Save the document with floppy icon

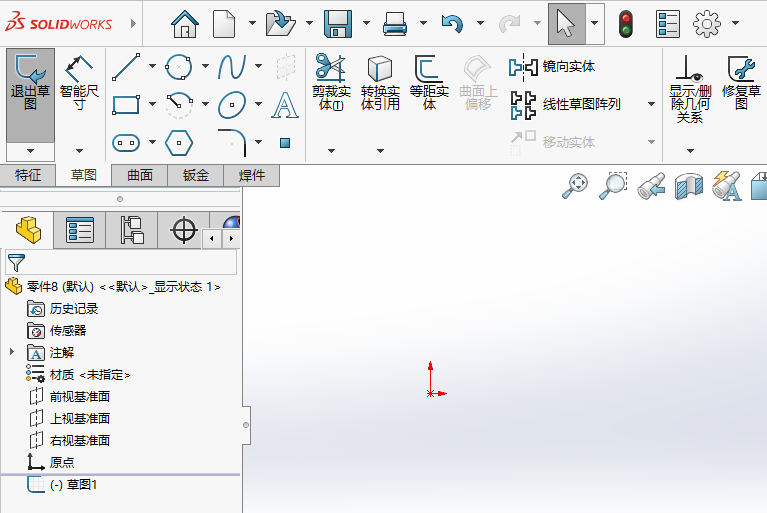[338, 23]
